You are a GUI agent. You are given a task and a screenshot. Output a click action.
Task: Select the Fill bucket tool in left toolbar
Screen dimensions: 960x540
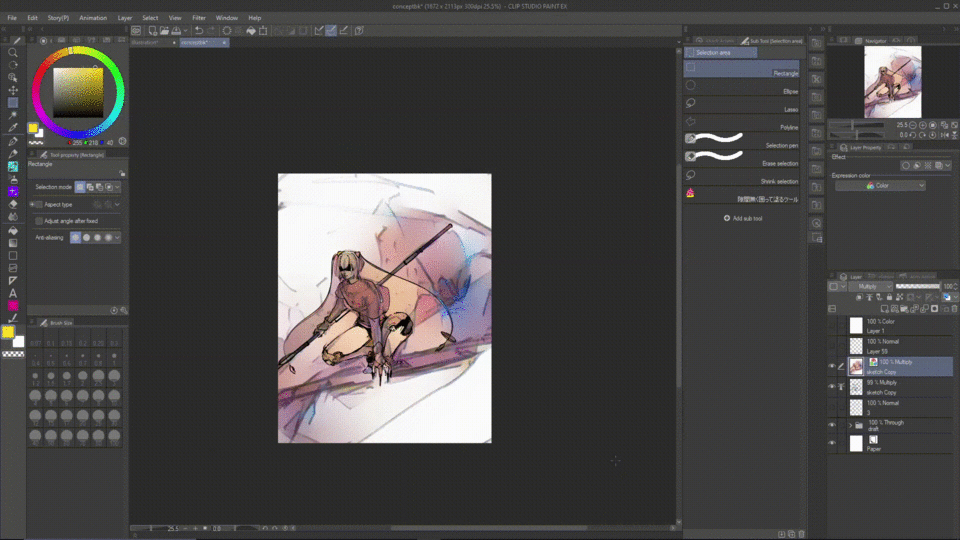click(x=13, y=231)
